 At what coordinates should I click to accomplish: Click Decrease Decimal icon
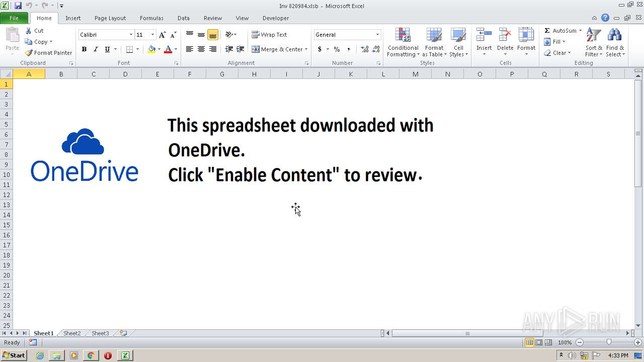coord(376,49)
